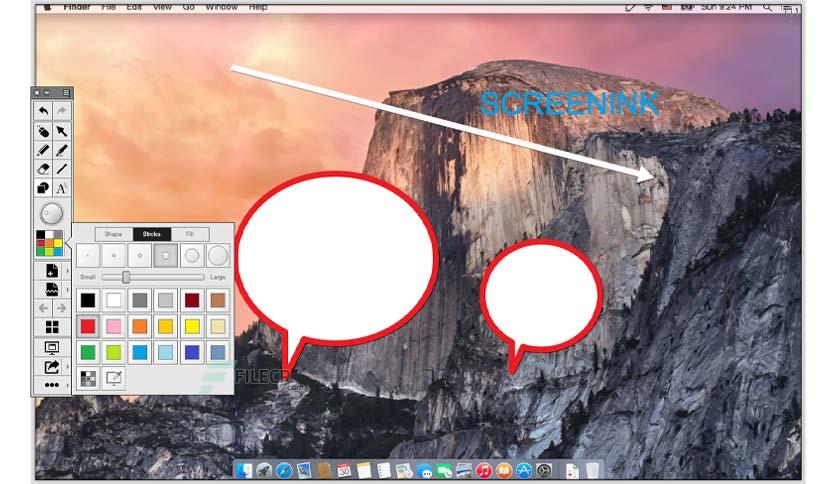Click the screen eyedropper color picker
Screen dimensions: 836x484
(114, 378)
